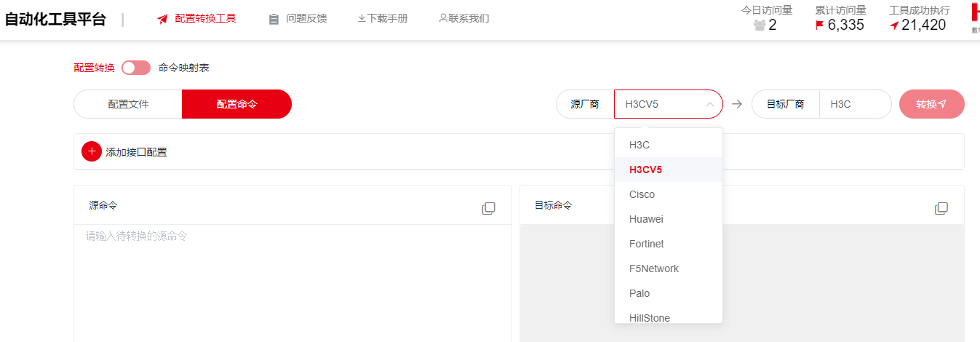The width and height of the screenshot is (980, 342).
Task: Click the 下载手册 link
Action: 388,18
